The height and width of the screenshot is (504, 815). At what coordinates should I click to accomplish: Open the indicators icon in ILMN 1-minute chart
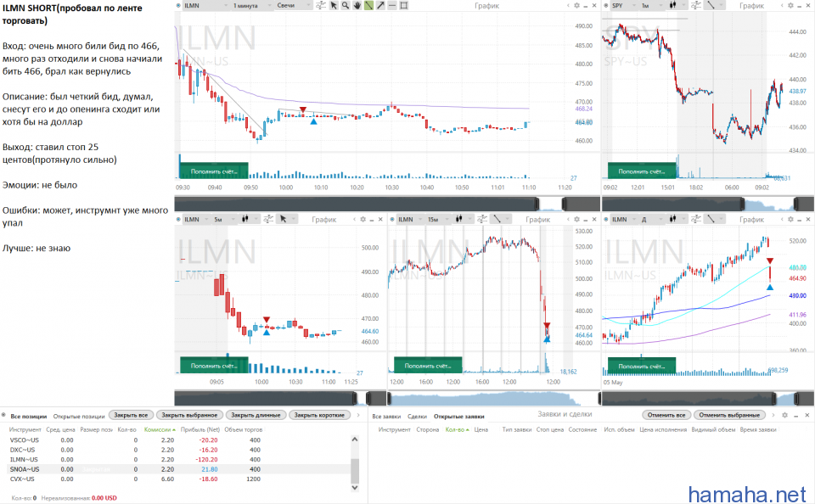(321, 5)
